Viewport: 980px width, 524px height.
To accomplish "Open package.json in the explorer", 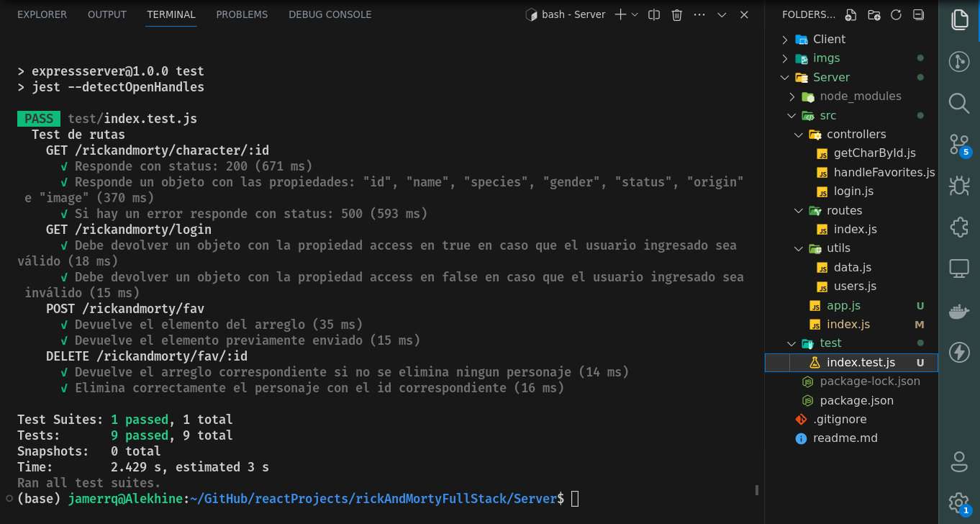I will click(x=856, y=400).
